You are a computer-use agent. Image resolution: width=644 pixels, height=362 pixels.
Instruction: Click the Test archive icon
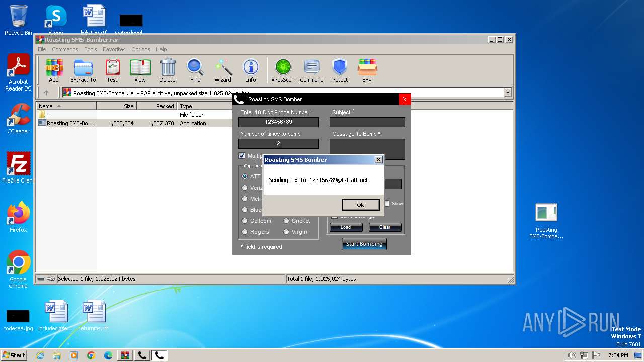[x=112, y=70]
